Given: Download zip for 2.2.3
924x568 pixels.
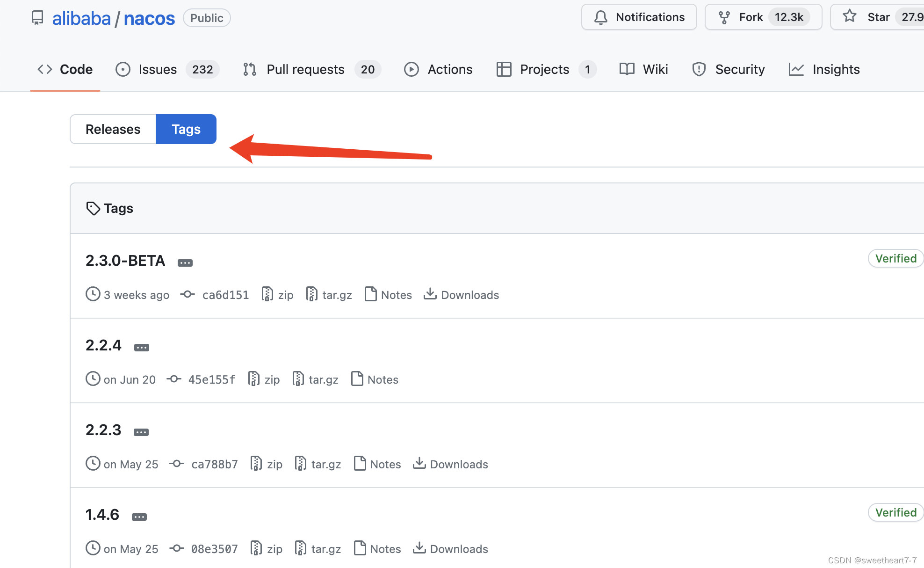Looking at the screenshot, I should pos(267,464).
